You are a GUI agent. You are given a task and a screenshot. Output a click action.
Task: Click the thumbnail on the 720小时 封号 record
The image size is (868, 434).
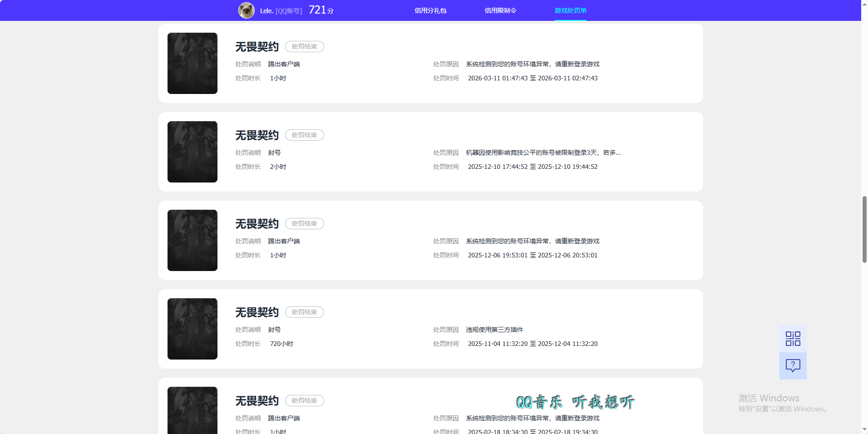pos(192,329)
